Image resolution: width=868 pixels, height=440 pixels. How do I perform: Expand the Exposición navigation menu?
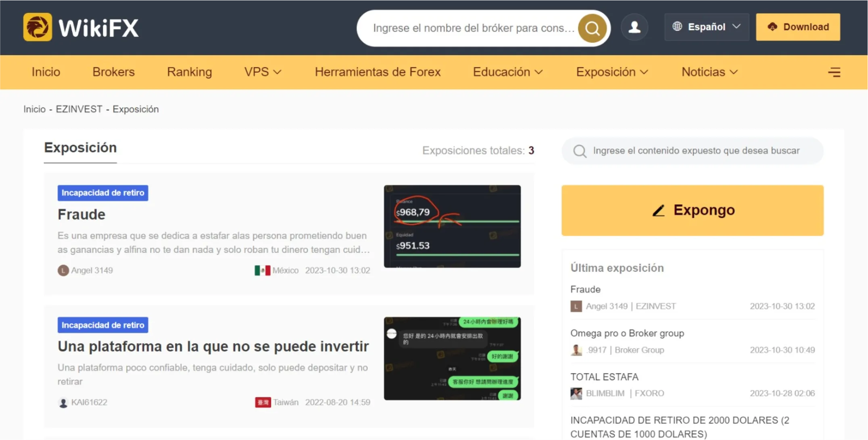pyautogui.click(x=612, y=72)
